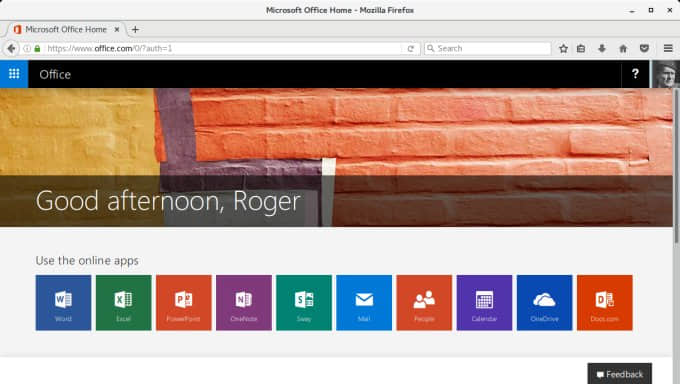This screenshot has height=384, width=680.
Task: Open the People app tile
Action: 424,302
